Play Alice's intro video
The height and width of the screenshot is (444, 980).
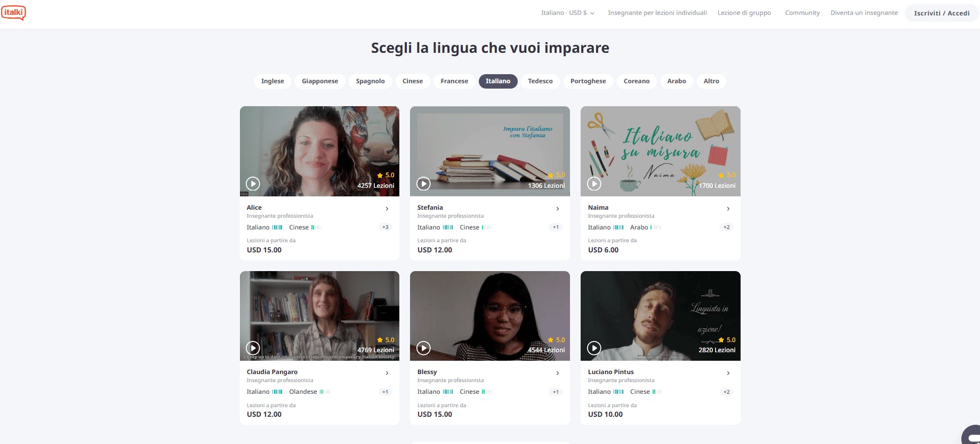point(253,184)
